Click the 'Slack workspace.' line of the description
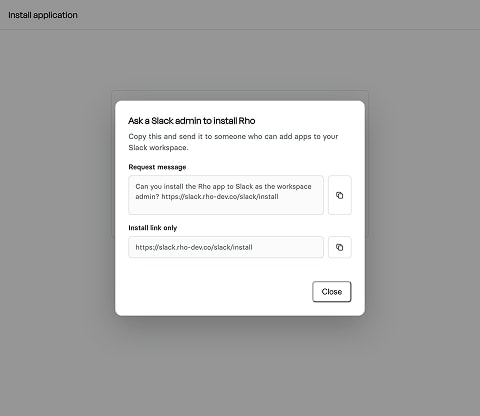The height and width of the screenshot is (416, 480). click(x=158, y=148)
